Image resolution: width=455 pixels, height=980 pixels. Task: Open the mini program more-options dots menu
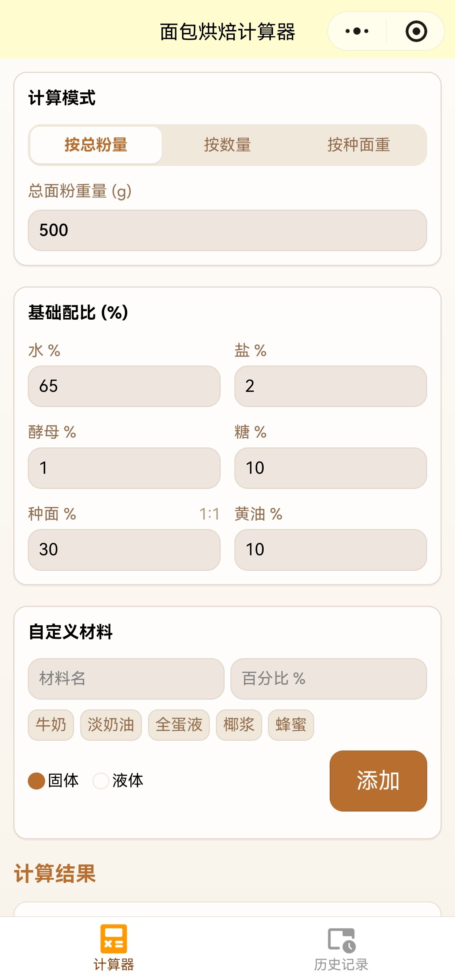click(357, 31)
